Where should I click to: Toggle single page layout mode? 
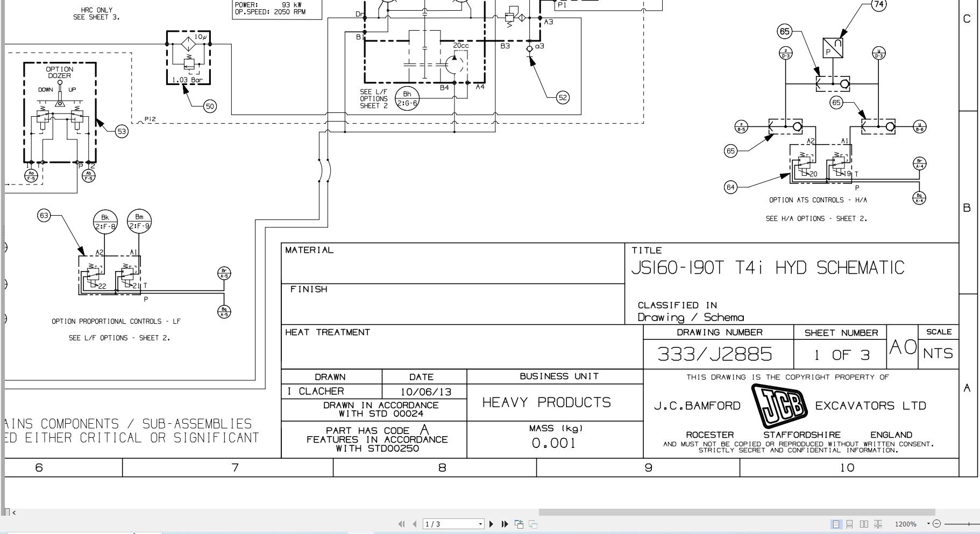click(x=837, y=523)
